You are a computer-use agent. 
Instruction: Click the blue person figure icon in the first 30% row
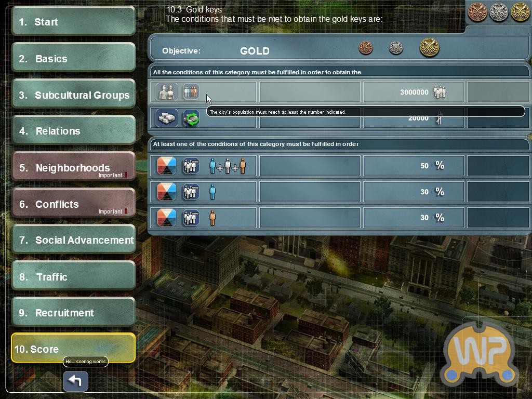(212, 192)
